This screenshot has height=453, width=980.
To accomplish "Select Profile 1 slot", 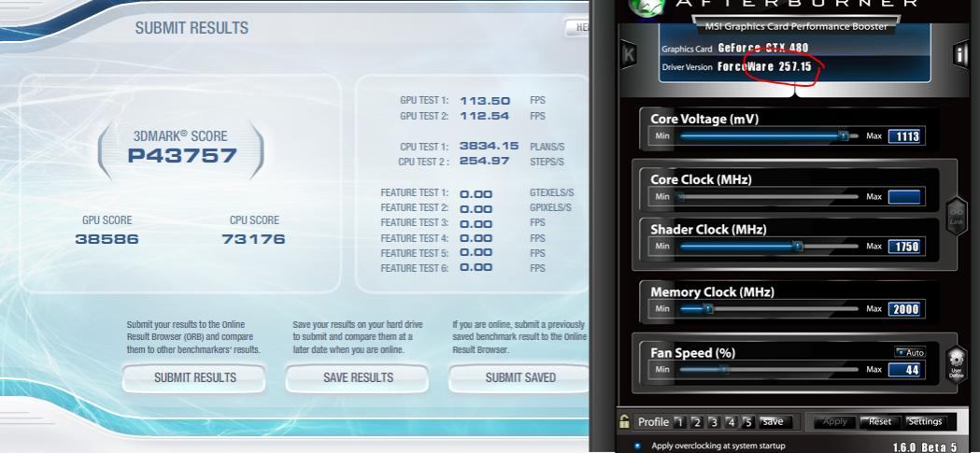I will point(680,422).
